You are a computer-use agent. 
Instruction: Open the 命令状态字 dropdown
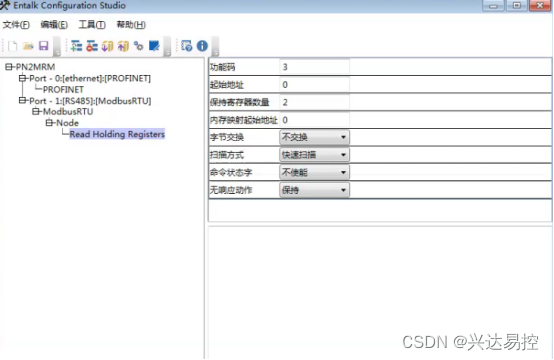pos(314,172)
